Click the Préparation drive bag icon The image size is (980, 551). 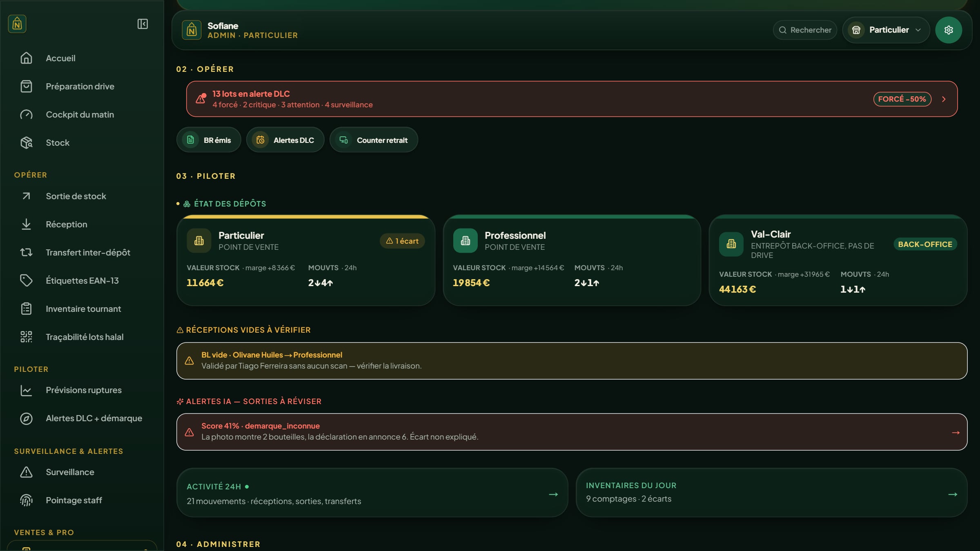tap(26, 86)
